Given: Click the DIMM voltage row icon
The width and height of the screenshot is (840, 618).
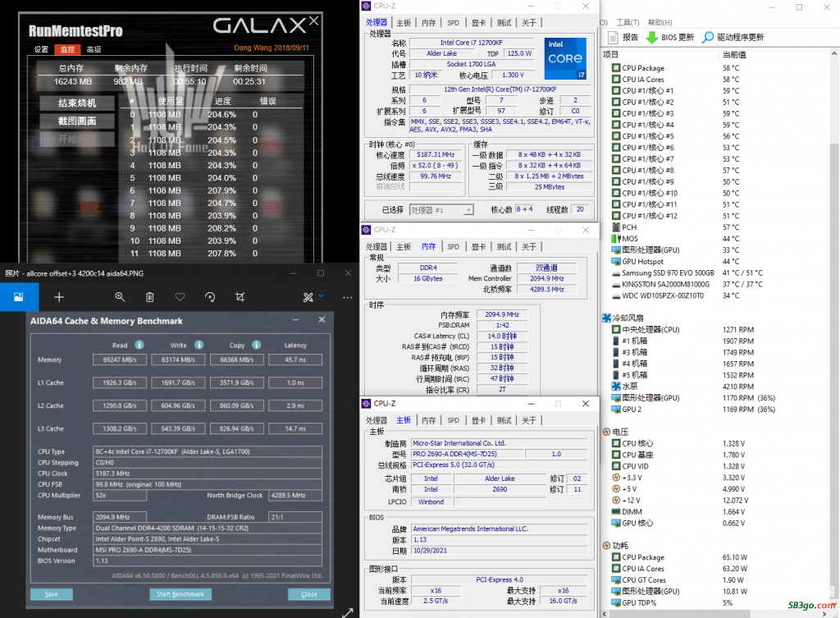Looking at the screenshot, I should (616, 512).
